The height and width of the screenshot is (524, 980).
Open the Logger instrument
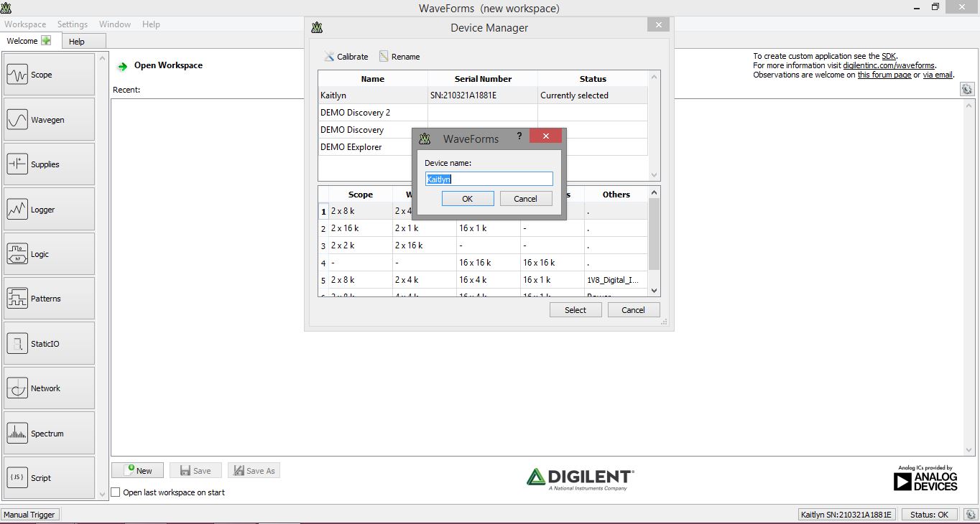pyautogui.click(x=49, y=210)
